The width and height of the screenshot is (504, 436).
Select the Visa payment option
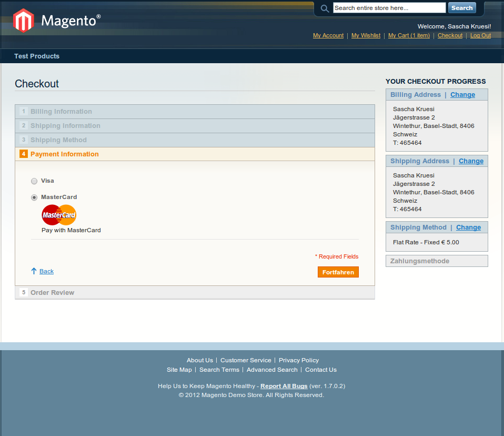34,181
